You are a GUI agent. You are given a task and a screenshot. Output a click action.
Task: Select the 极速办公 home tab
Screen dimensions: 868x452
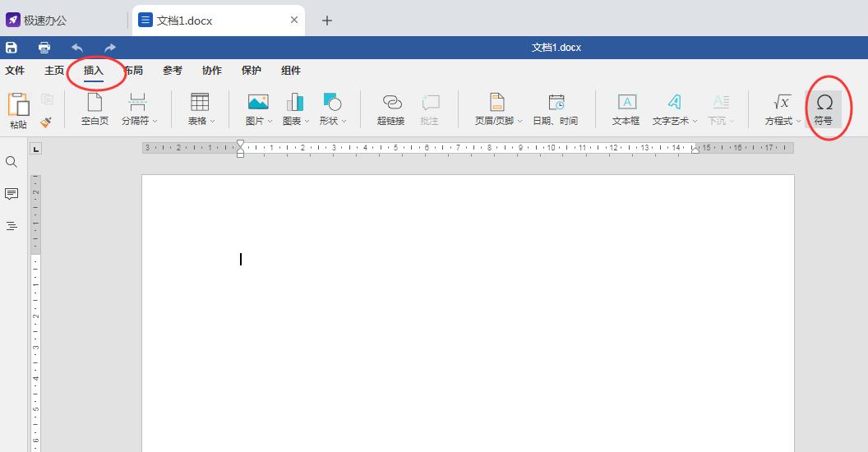(x=63, y=21)
